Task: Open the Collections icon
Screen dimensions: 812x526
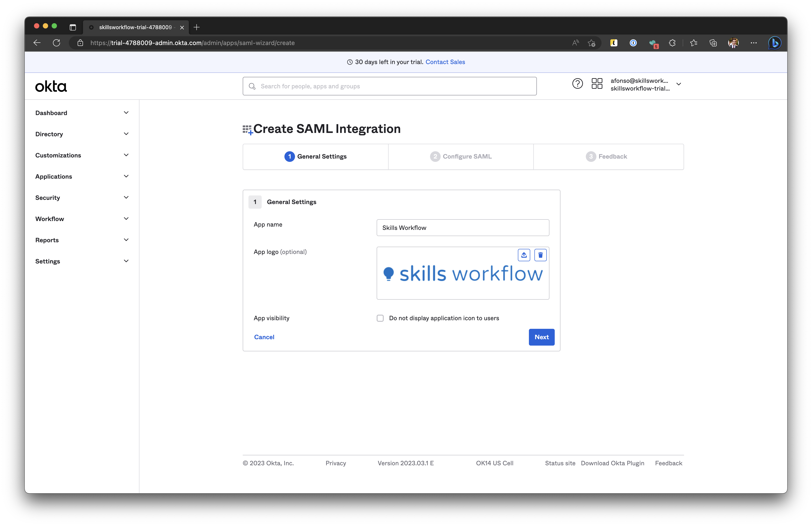Action: [x=713, y=43]
